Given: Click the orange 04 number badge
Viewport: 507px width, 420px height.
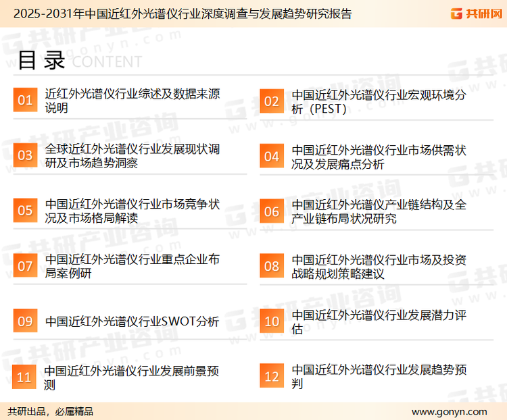Looking at the screenshot, I should (x=272, y=157).
